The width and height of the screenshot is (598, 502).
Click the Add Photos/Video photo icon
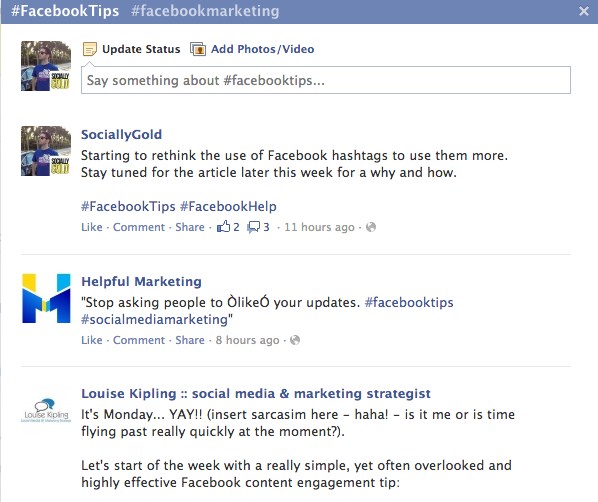point(198,49)
